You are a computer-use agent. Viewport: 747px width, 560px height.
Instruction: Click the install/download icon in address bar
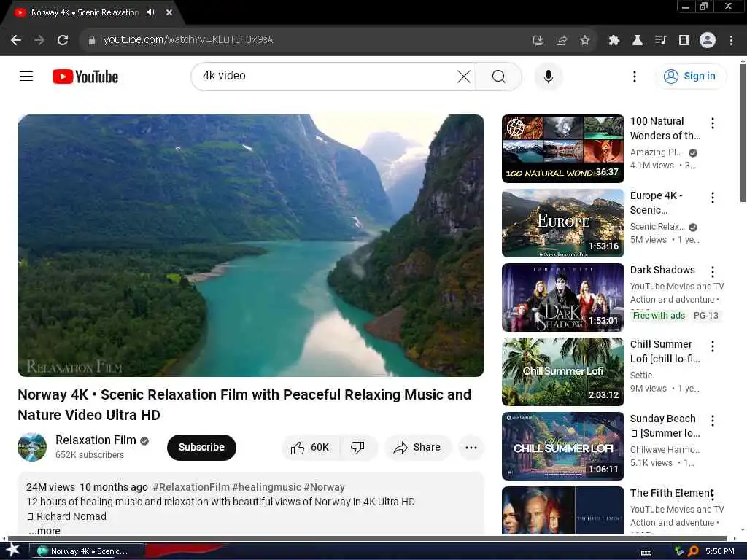pos(538,41)
